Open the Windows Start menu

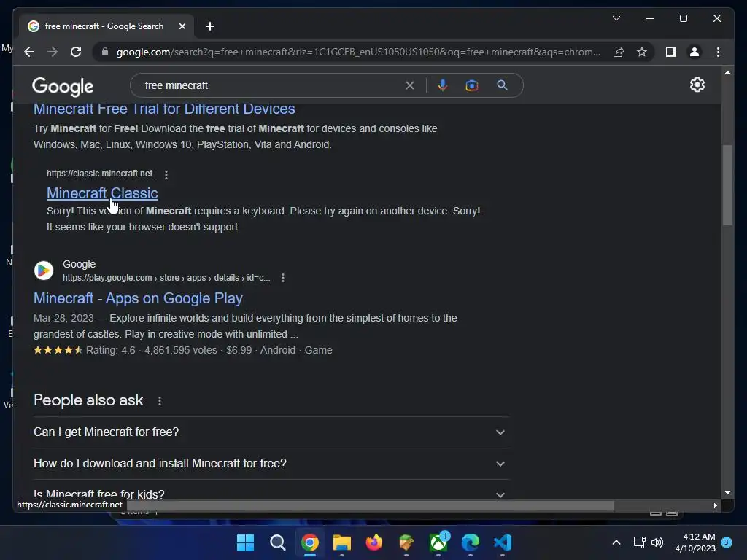point(245,542)
